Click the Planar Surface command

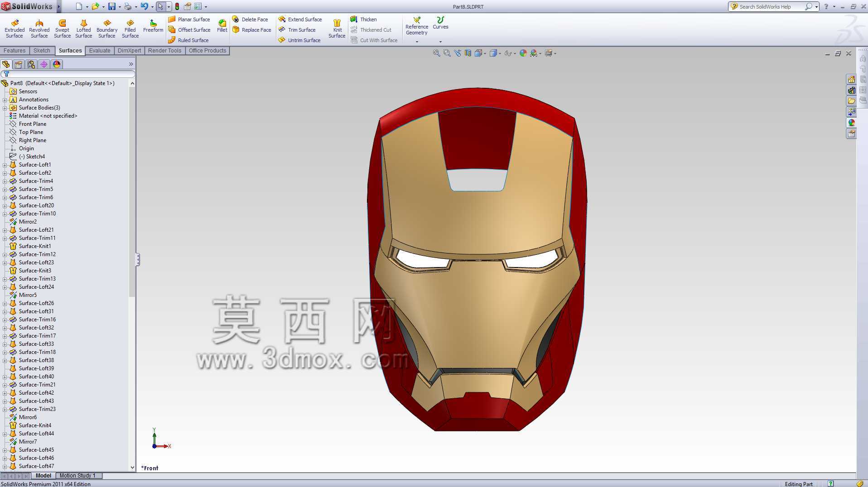tap(189, 19)
